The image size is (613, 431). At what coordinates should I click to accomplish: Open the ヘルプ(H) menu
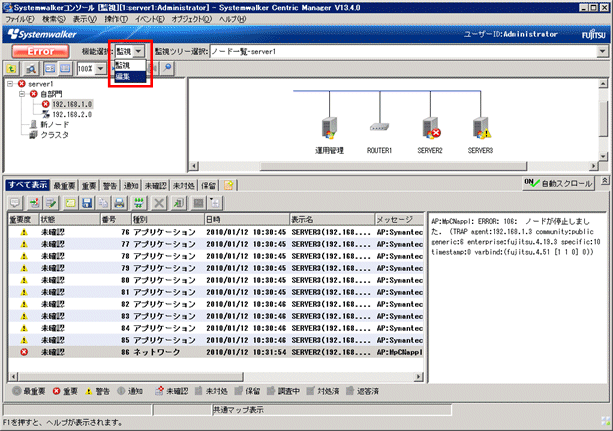[x=232, y=19]
